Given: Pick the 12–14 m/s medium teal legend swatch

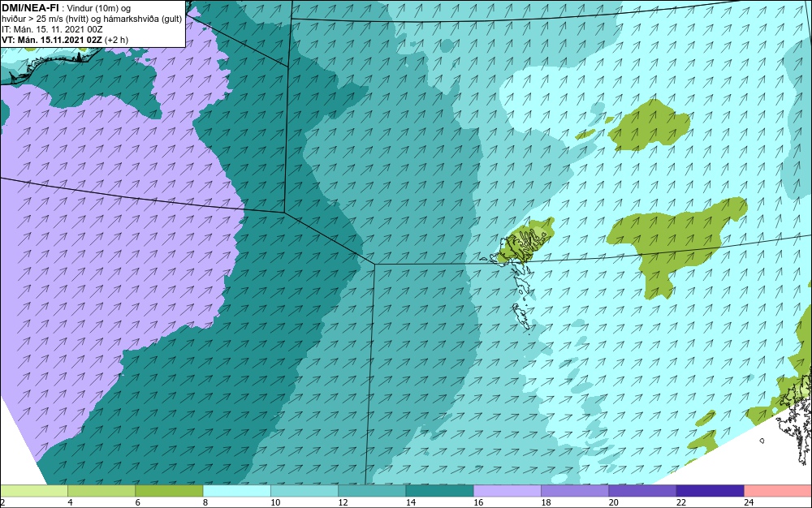Looking at the screenshot, I should (372, 490).
